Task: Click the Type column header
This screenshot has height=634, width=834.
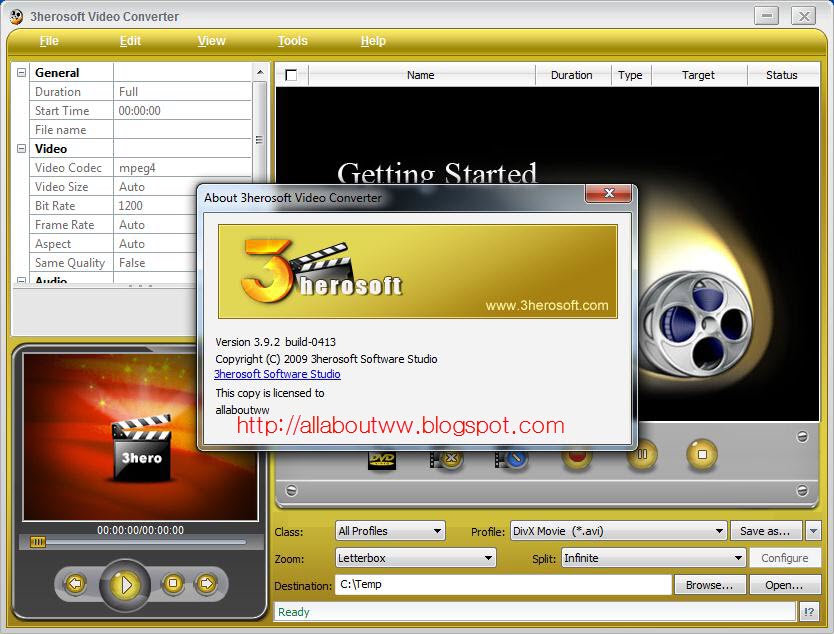Action: tap(630, 75)
